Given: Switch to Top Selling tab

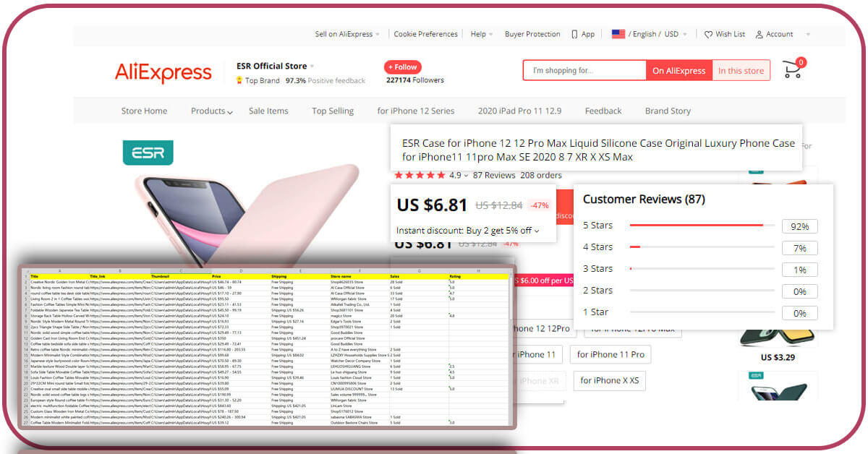Looking at the screenshot, I should [333, 111].
